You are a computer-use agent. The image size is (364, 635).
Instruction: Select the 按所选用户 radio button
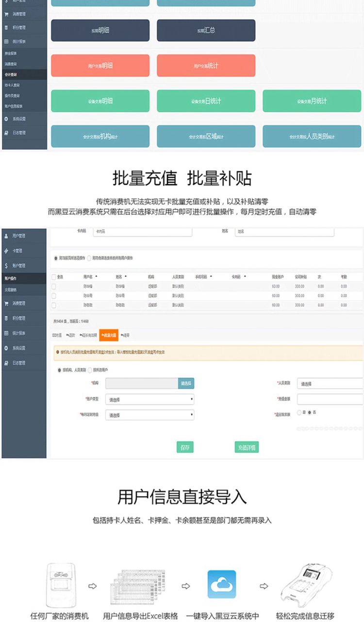click(90, 370)
